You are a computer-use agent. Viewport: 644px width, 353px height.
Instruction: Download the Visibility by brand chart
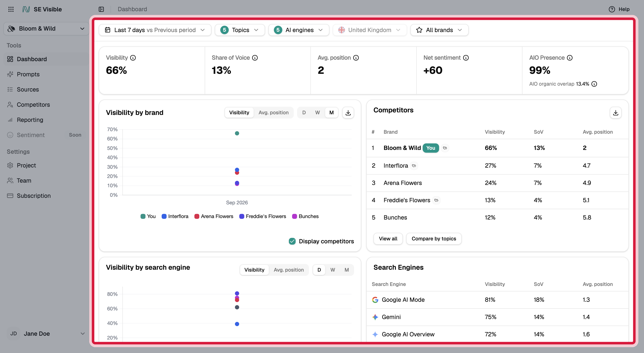pos(348,113)
